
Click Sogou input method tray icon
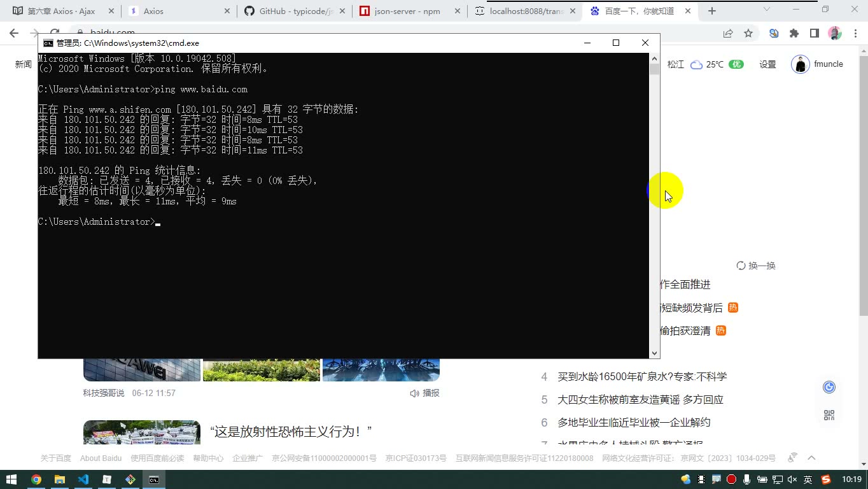point(826,479)
